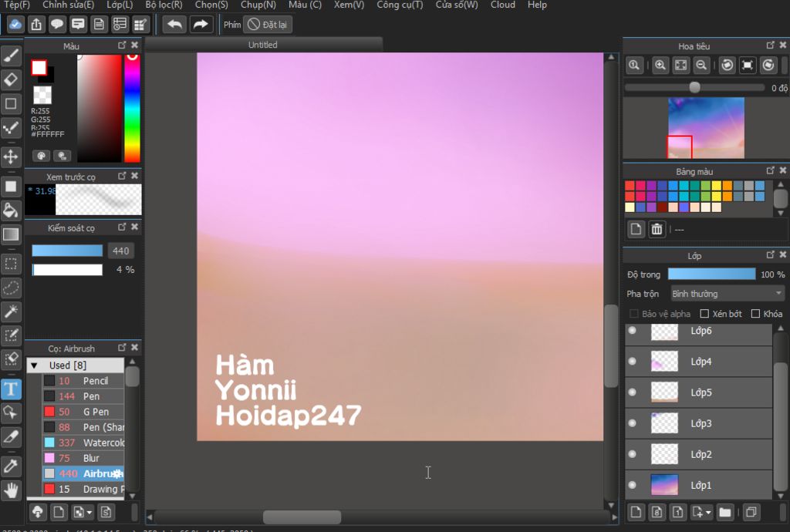790x532 pixels.
Task: Zoom in using navigator magnifier plus
Action: pos(660,65)
